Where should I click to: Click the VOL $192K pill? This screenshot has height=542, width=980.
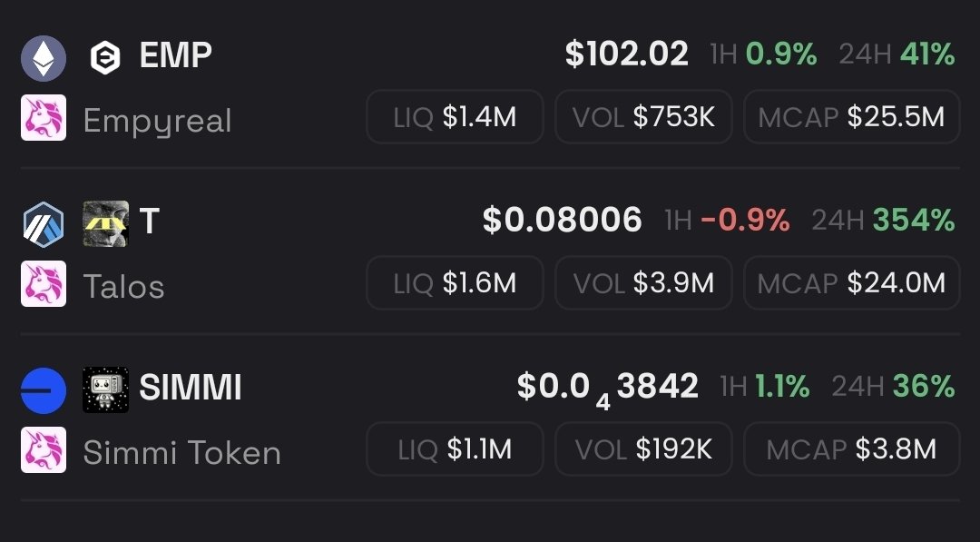click(x=643, y=449)
